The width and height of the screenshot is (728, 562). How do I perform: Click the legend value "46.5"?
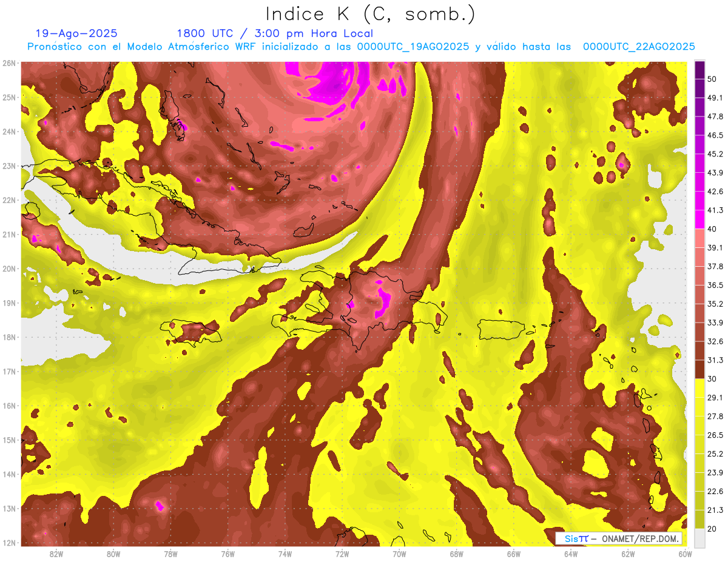pos(715,135)
